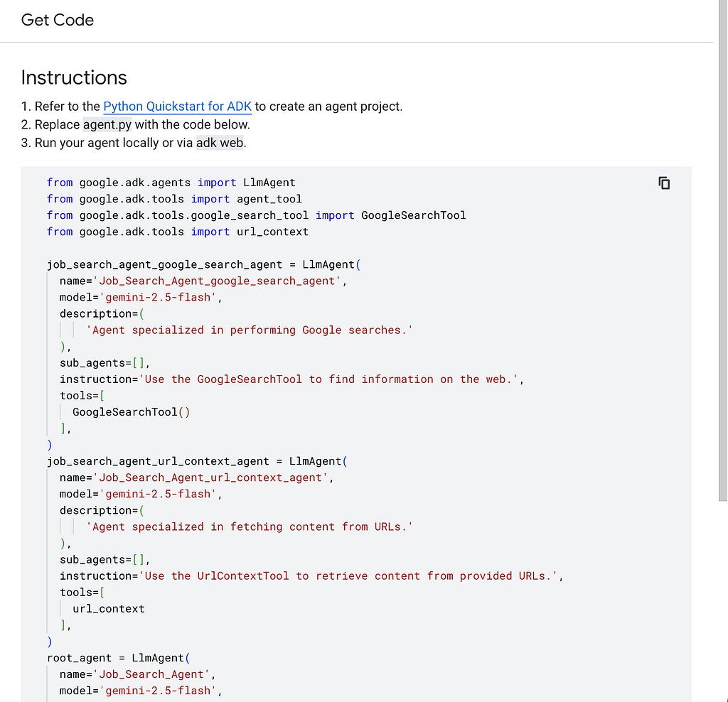Click the vertical scrollbar thumb on the right
728x702 pixels.
723,251
